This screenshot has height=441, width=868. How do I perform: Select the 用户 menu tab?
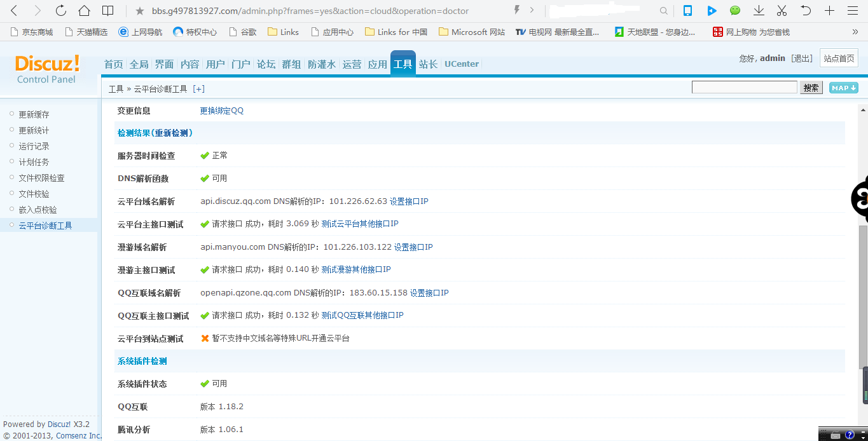[x=216, y=64]
